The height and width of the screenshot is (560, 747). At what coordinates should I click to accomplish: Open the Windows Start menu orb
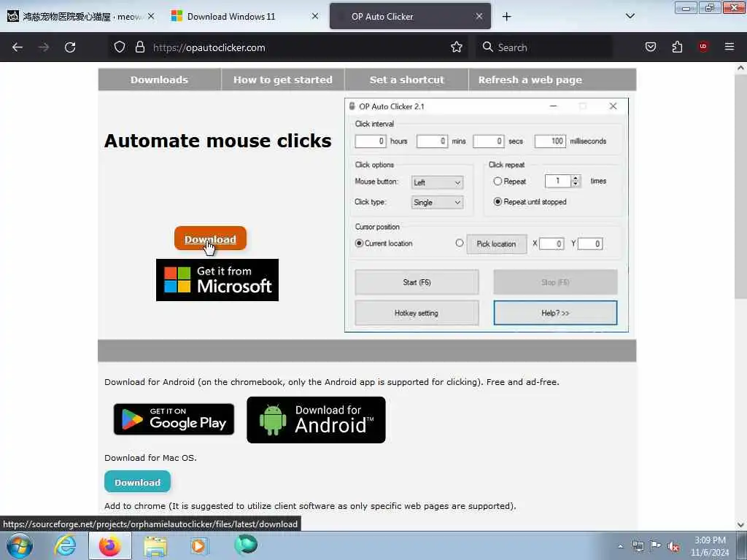(20, 545)
